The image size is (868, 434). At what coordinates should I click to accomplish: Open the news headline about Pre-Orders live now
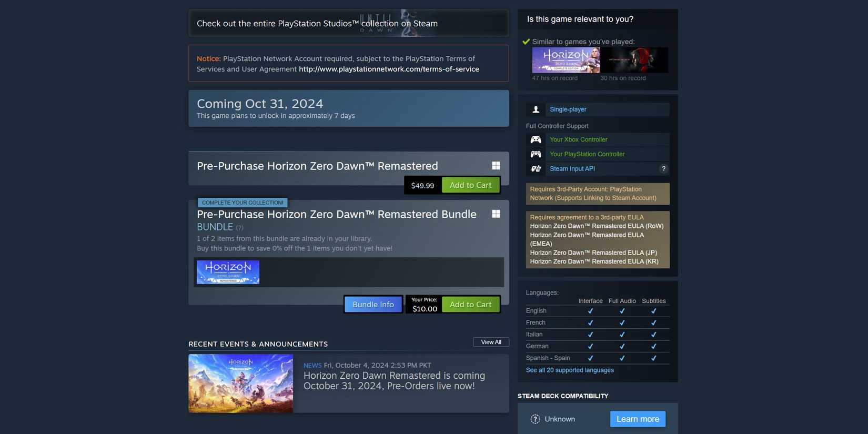[x=394, y=381]
